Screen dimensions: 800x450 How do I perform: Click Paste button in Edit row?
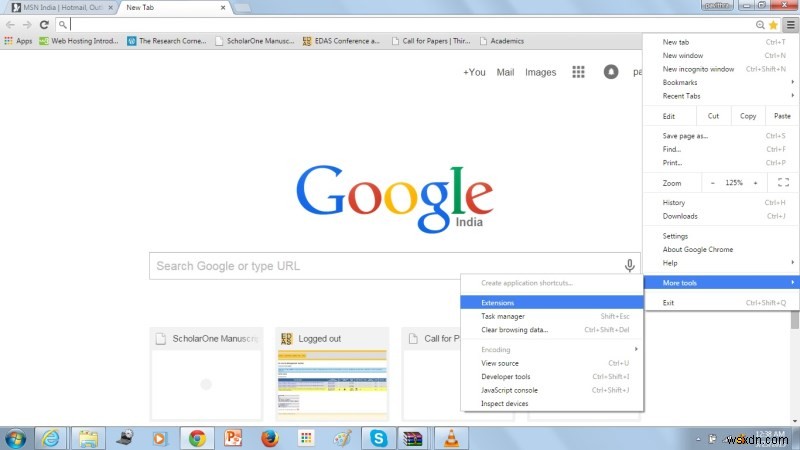pos(782,116)
